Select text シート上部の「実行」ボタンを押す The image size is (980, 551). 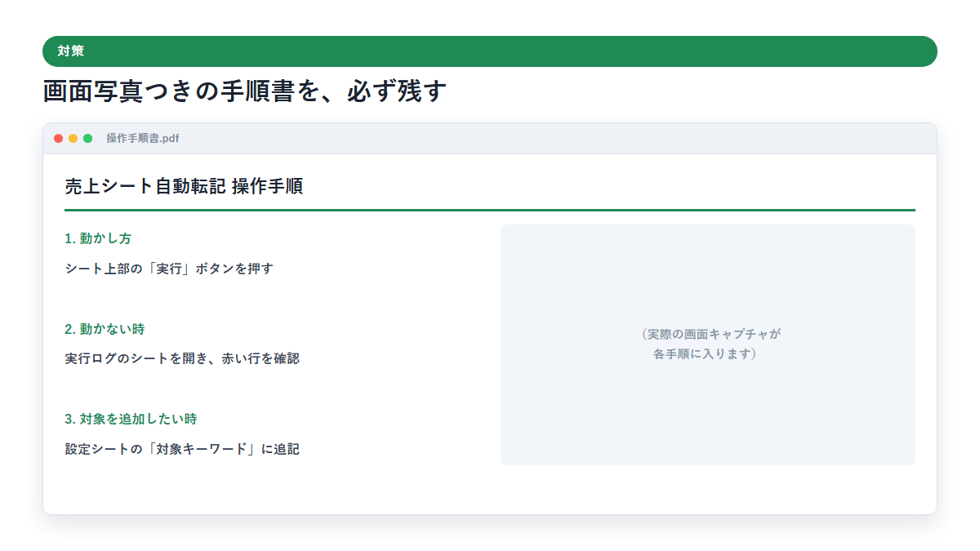169,269
